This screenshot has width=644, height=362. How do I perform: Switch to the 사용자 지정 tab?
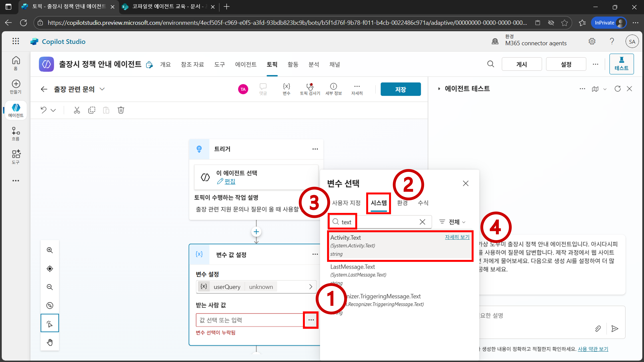click(346, 203)
